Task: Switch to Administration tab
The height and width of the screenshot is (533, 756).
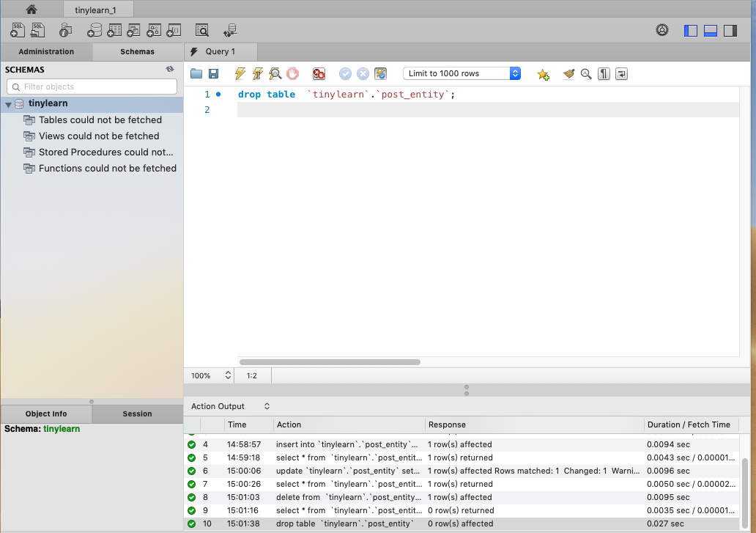Action: point(46,51)
